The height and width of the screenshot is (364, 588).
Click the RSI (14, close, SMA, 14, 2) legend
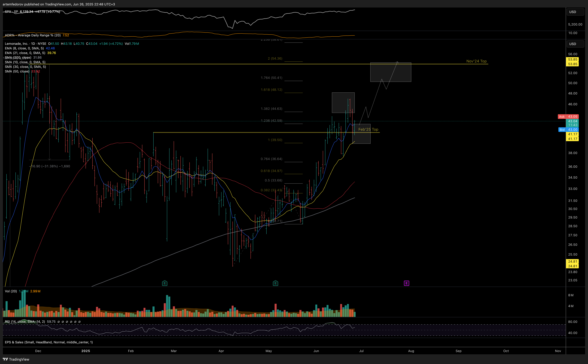click(x=25, y=321)
